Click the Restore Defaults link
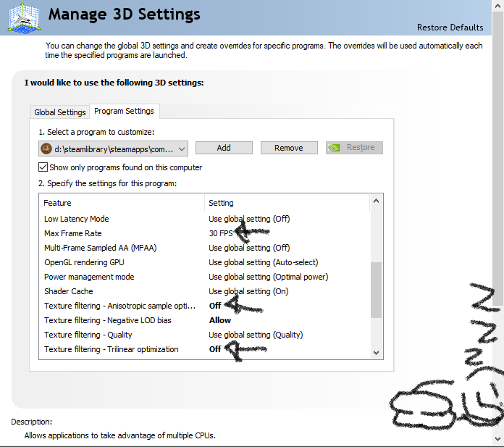Image resolution: width=504 pixels, height=447 pixels. [450, 28]
